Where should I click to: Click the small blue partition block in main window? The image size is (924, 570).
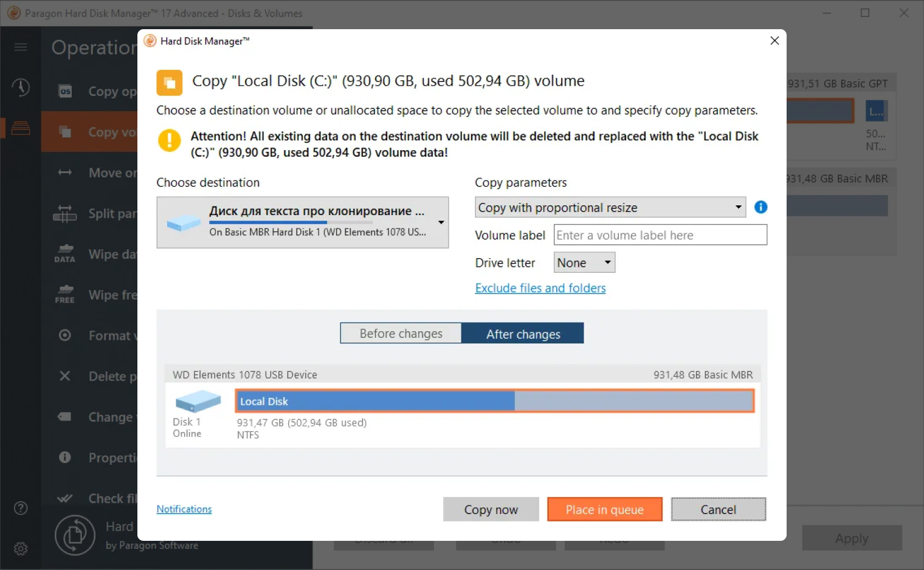[x=876, y=111]
